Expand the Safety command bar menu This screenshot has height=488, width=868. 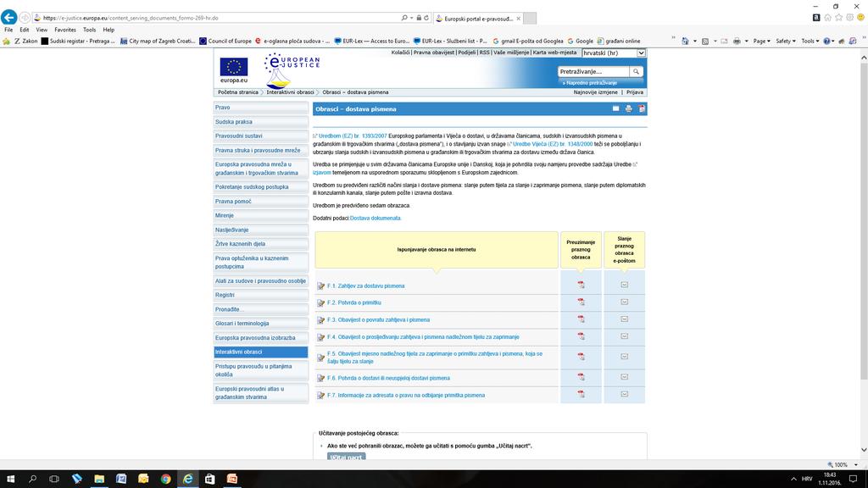786,41
